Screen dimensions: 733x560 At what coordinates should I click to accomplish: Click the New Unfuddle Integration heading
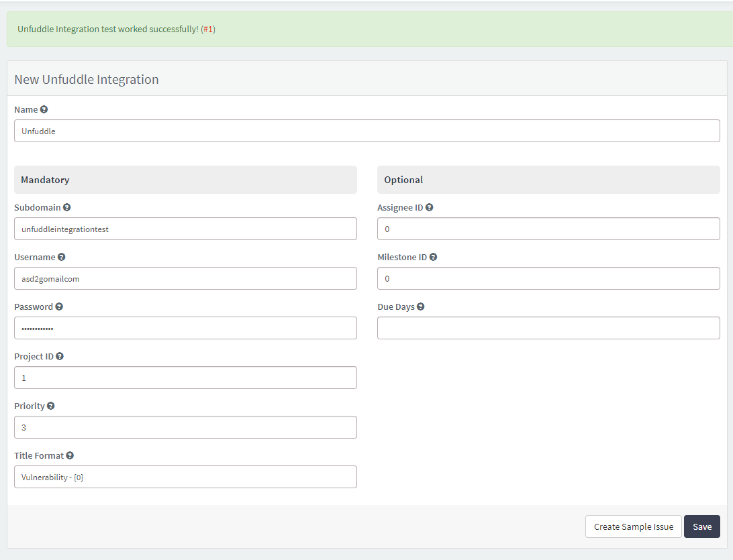point(87,79)
